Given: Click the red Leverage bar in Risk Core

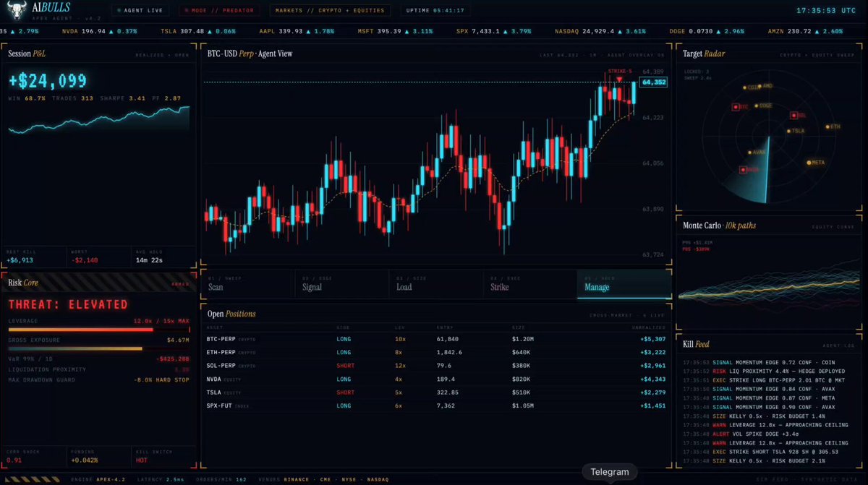Looking at the screenshot, I should coord(80,329).
